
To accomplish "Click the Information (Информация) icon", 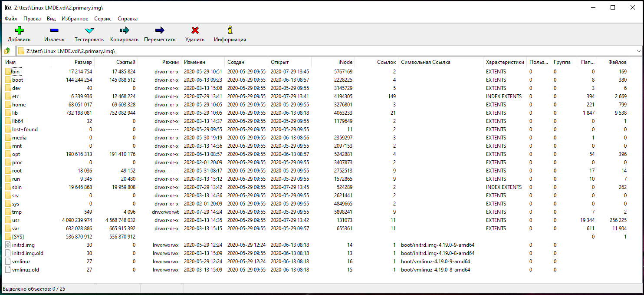I will pyautogui.click(x=230, y=30).
